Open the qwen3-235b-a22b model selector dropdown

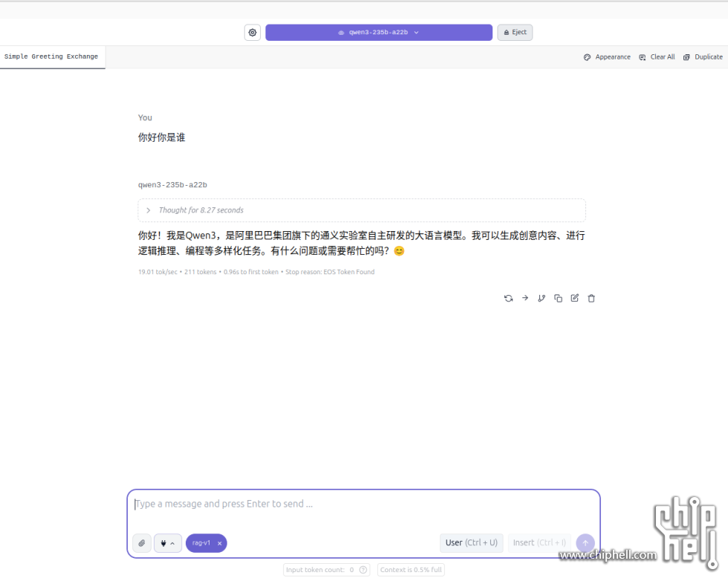(379, 33)
